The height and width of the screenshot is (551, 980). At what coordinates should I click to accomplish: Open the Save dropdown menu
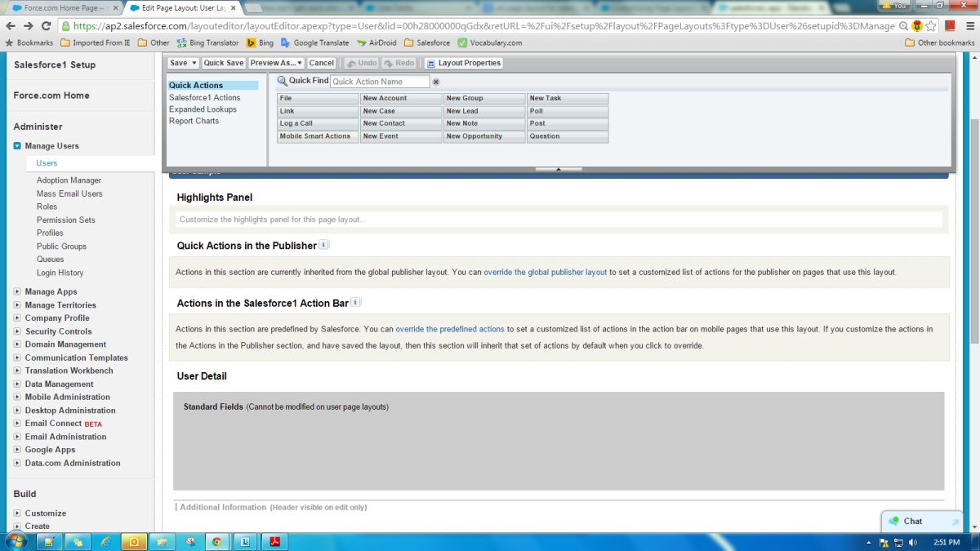click(194, 63)
